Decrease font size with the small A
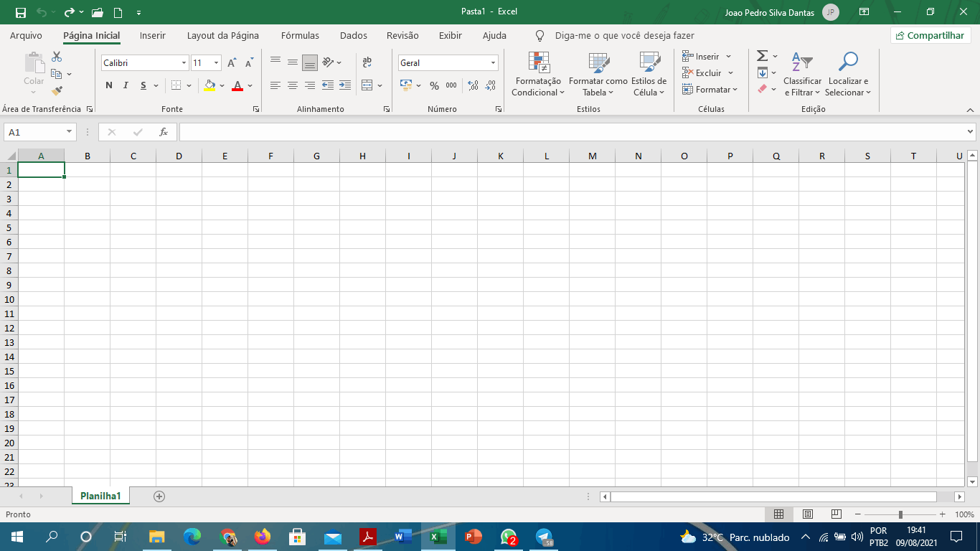This screenshot has height=551, width=980. click(x=249, y=63)
